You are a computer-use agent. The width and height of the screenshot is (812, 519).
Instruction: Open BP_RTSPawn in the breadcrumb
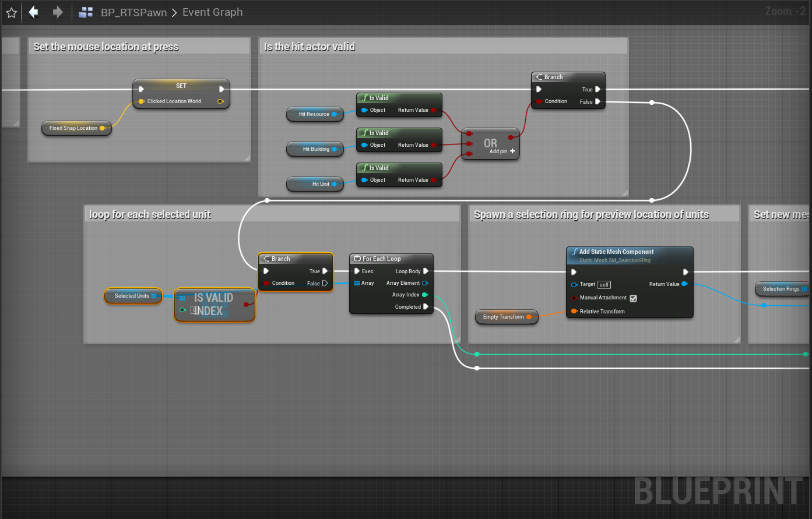coord(133,12)
